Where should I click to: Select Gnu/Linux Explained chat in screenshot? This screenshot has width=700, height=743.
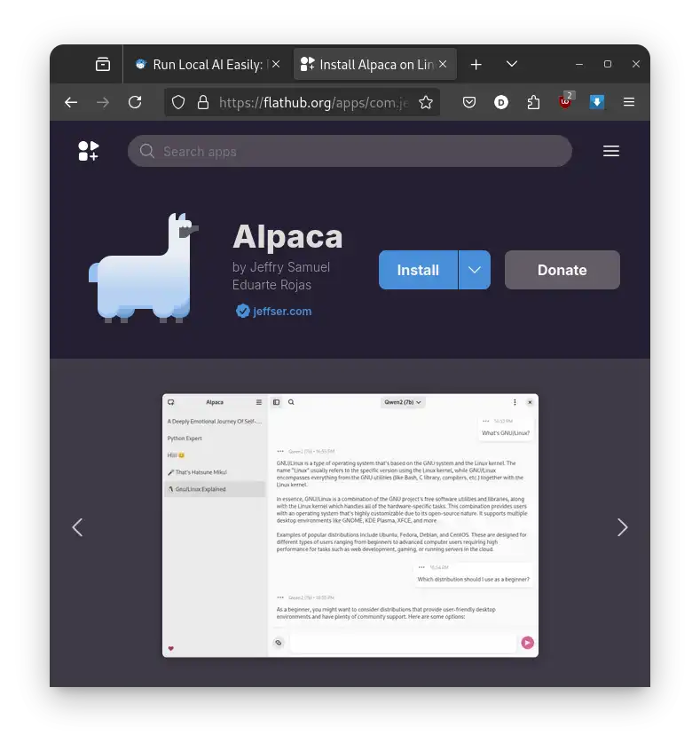215,489
